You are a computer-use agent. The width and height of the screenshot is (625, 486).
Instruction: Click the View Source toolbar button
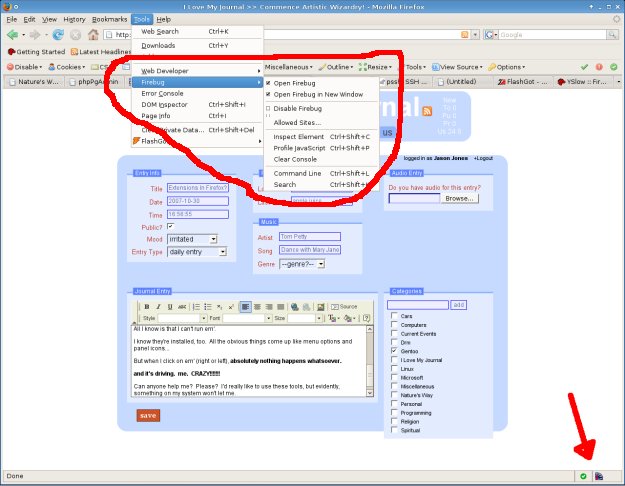click(x=458, y=67)
